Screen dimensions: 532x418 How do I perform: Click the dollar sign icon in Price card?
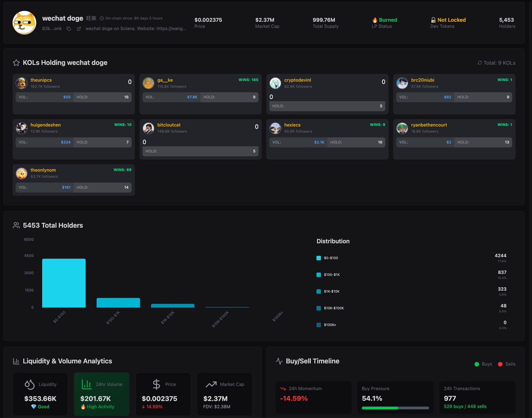point(156,384)
